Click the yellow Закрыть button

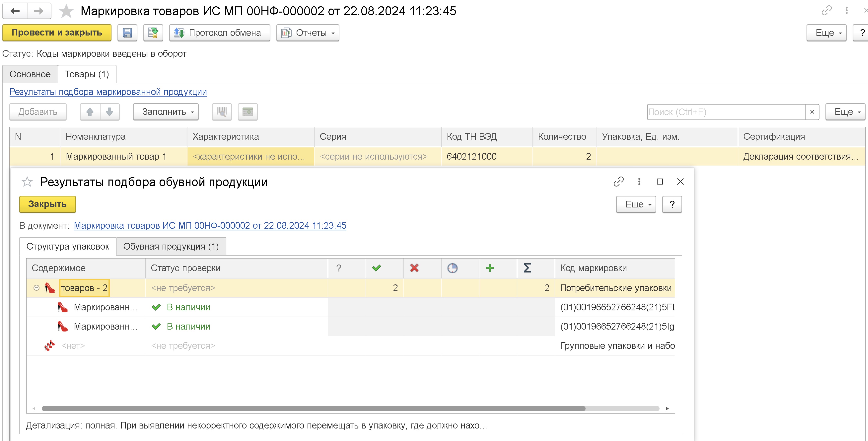(x=47, y=204)
